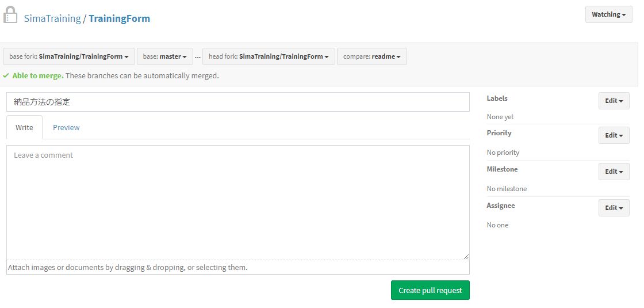Expand the base fork selector
The height and width of the screenshot is (308, 644).
(69, 56)
